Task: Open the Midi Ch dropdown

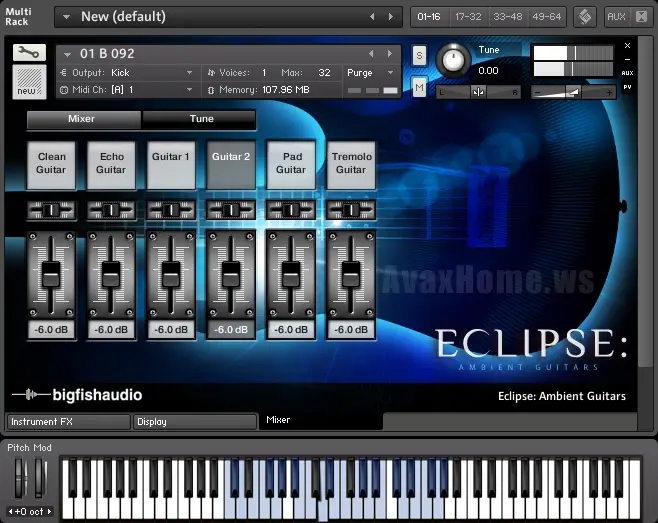Action: (x=127, y=89)
